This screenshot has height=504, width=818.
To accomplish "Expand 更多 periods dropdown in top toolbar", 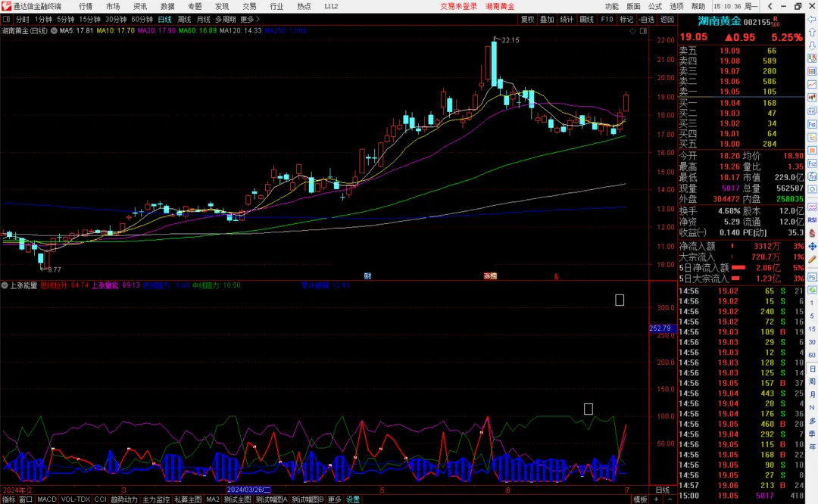I will tap(250, 19).
